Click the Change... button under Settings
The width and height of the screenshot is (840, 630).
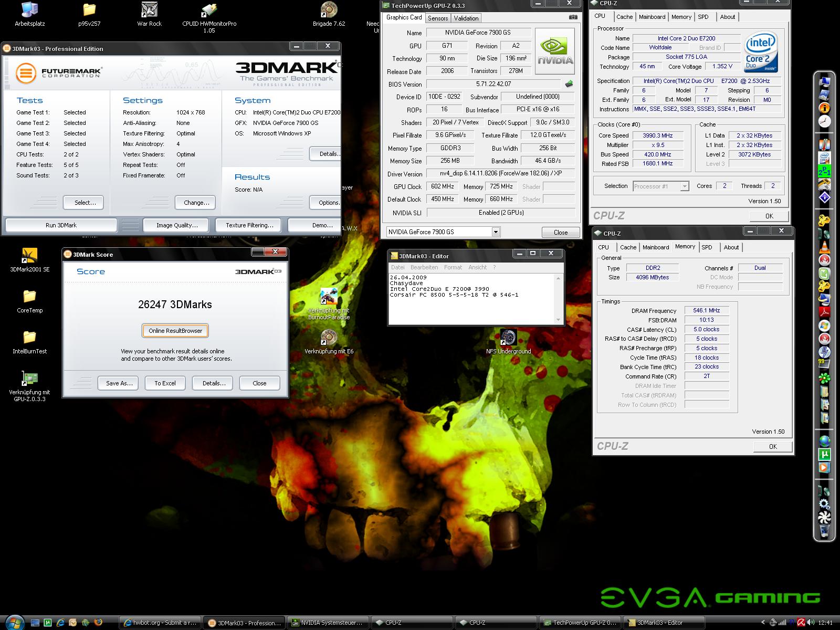point(196,203)
